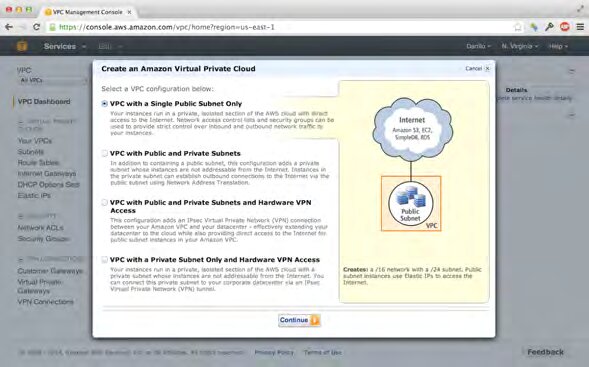Viewport: 589px width, 367px height.
Task: Open Security Groups in the sidebar
Action: coord(43,239)
